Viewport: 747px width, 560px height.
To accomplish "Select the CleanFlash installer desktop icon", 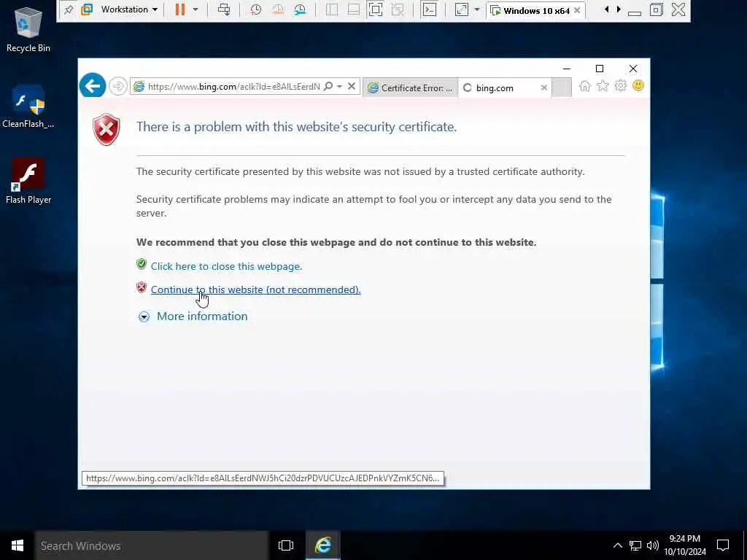I will (28, 106).
